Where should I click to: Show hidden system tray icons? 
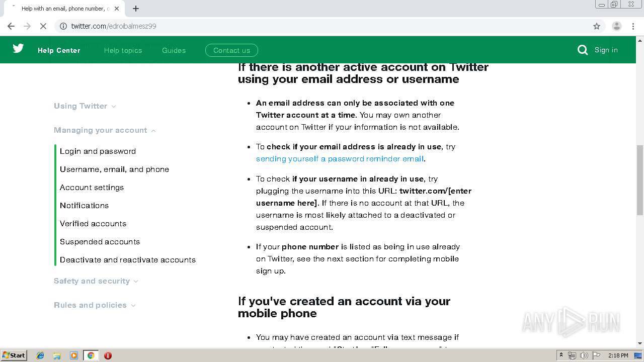561,355
